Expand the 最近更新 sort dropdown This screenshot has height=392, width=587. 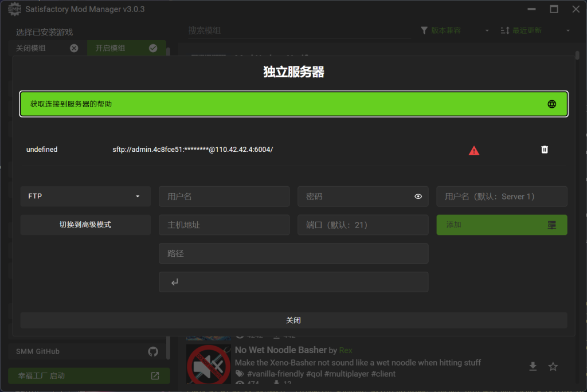pyautogui.click(x=535, y=30)
